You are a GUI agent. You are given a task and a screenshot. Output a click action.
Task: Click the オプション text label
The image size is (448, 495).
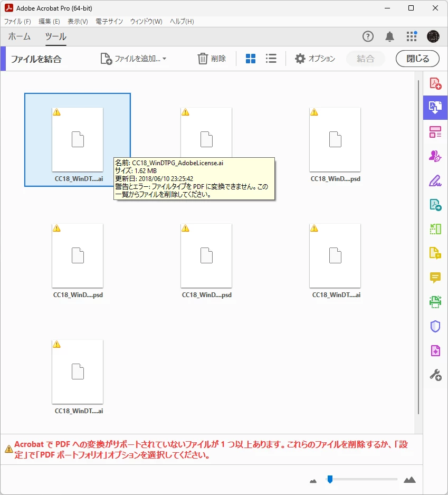322,59
